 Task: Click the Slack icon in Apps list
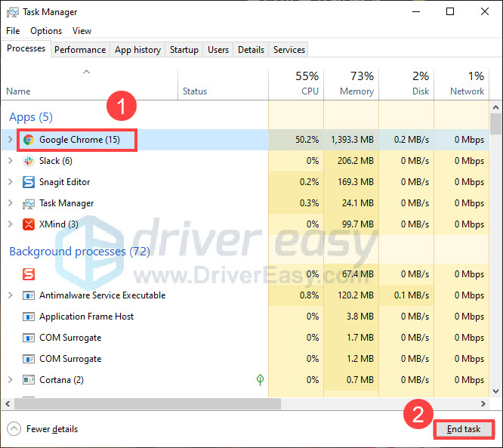(29, 161)
